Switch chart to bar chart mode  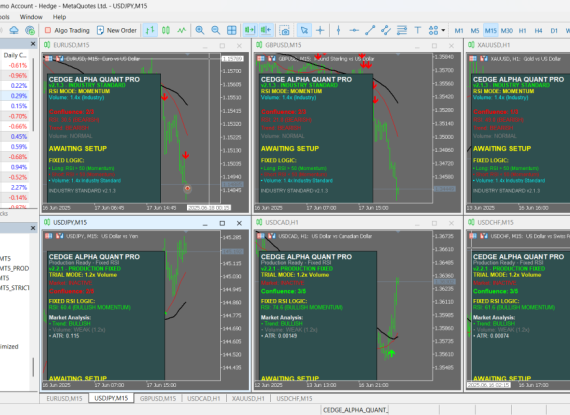[150, 30]
